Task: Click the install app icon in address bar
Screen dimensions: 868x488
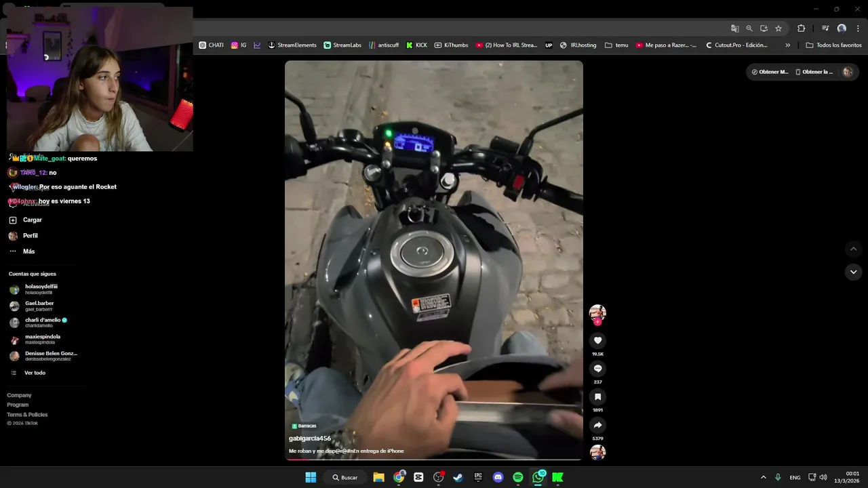Action: click(764, 28)
